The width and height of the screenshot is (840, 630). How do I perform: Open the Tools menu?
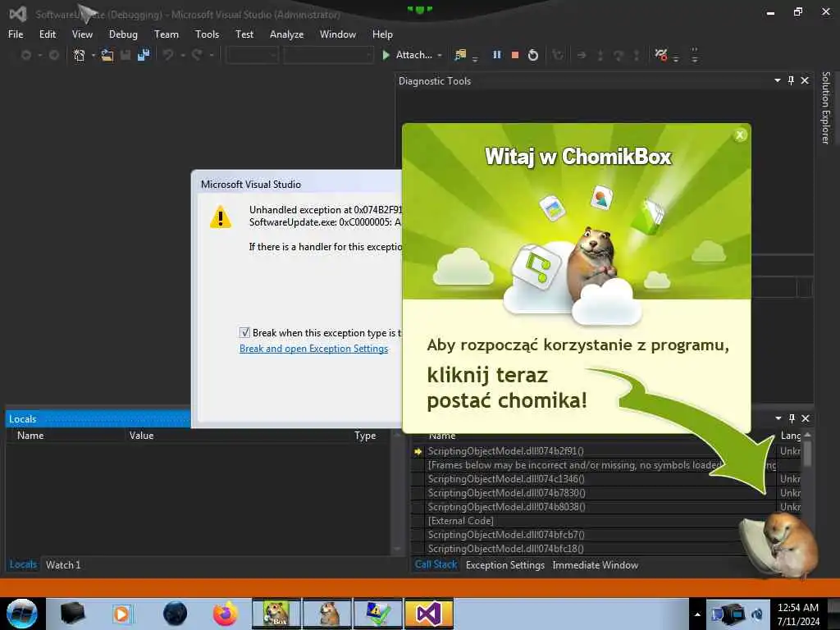point(207,34)
